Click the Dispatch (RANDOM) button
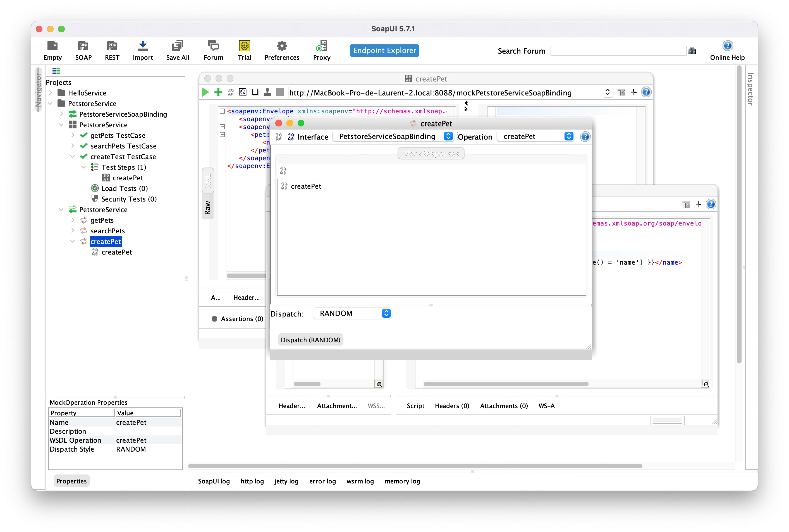 310,340
